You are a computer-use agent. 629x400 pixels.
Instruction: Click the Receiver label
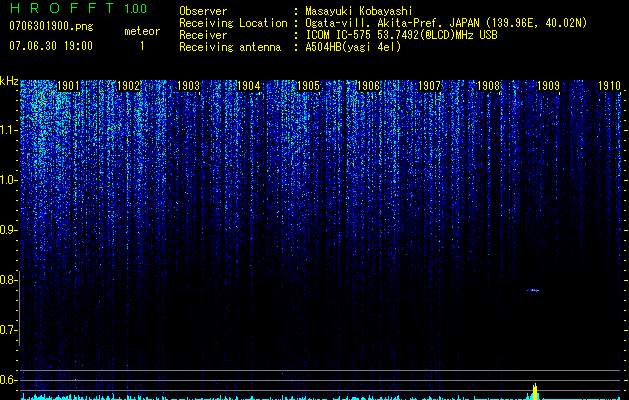(203, 35)
